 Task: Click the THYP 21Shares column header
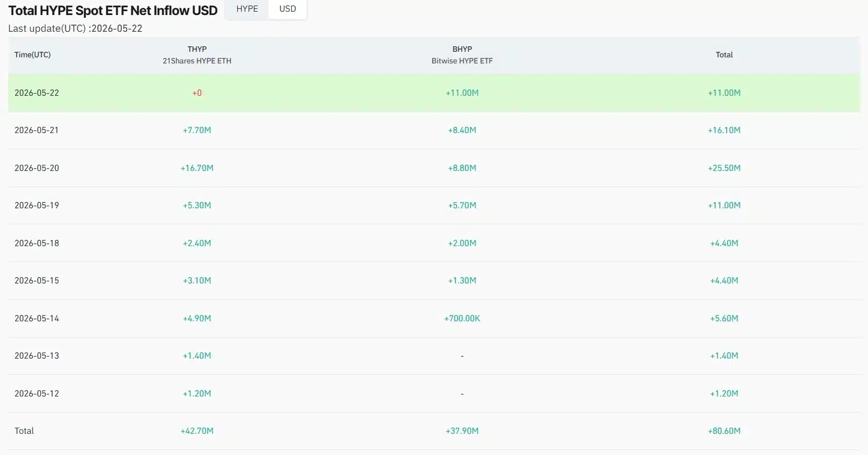click(197, 55)
